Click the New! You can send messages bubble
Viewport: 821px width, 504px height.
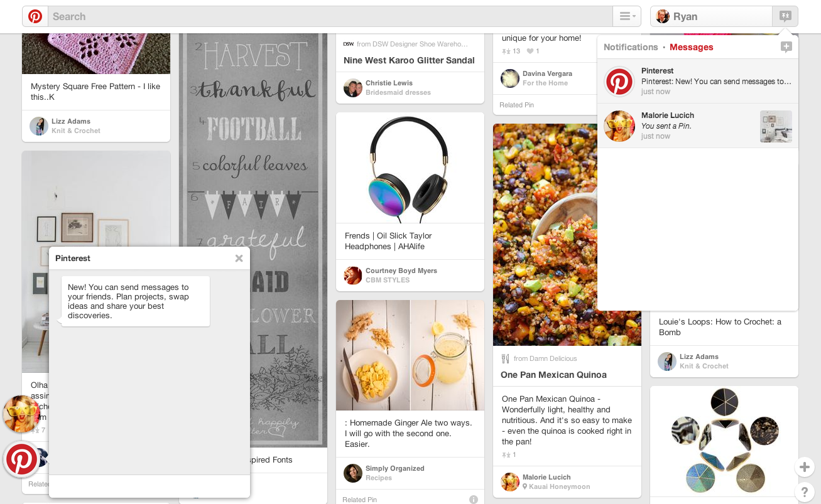(136, 301)
